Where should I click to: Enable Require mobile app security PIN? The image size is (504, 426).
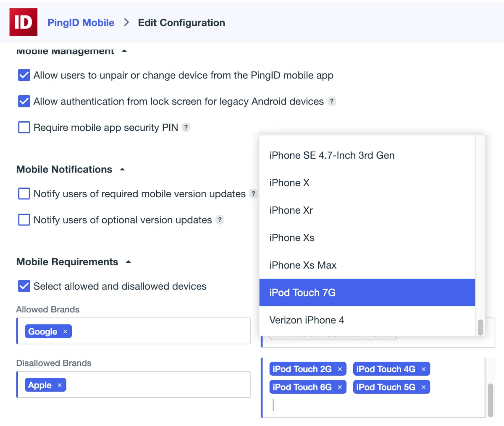pyautogui.click(x=24, y=127)
